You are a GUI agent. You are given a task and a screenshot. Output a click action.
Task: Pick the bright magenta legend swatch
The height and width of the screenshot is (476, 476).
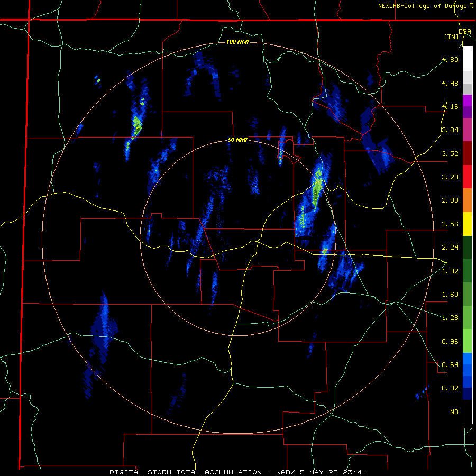pos(467,100)
